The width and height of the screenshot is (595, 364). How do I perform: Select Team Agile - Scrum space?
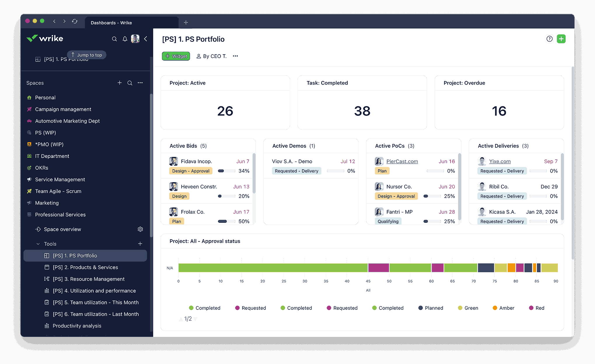(x=58, y=191)
